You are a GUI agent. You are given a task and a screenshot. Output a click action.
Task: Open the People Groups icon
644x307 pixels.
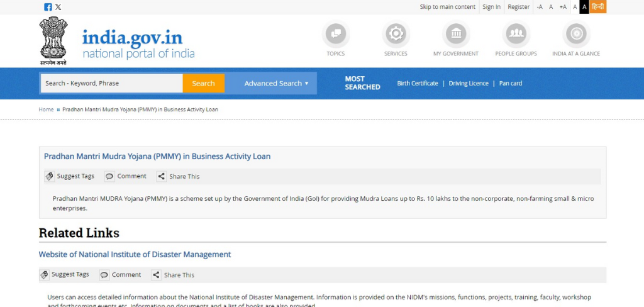516,34
